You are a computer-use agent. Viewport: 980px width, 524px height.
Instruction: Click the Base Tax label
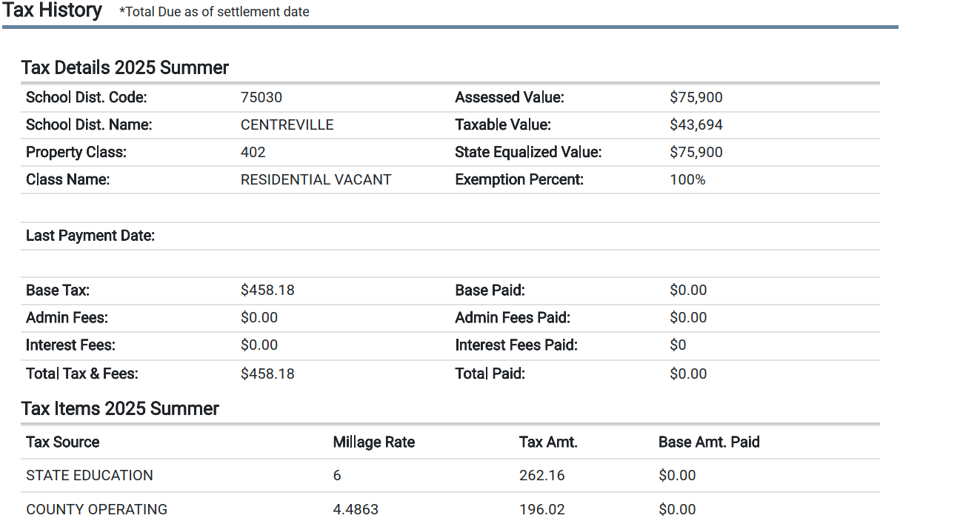[x=57, y=290]
